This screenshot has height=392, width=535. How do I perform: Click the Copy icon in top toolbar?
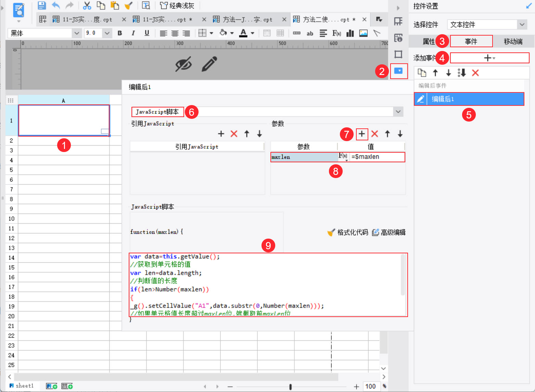click(x=101, y=5)
